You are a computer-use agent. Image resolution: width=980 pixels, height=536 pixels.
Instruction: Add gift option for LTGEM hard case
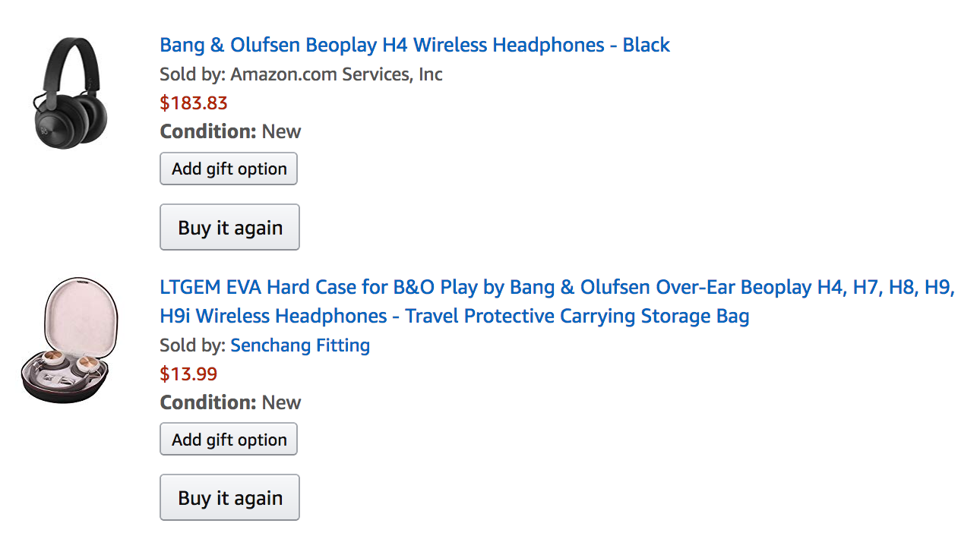click(229, 440)
